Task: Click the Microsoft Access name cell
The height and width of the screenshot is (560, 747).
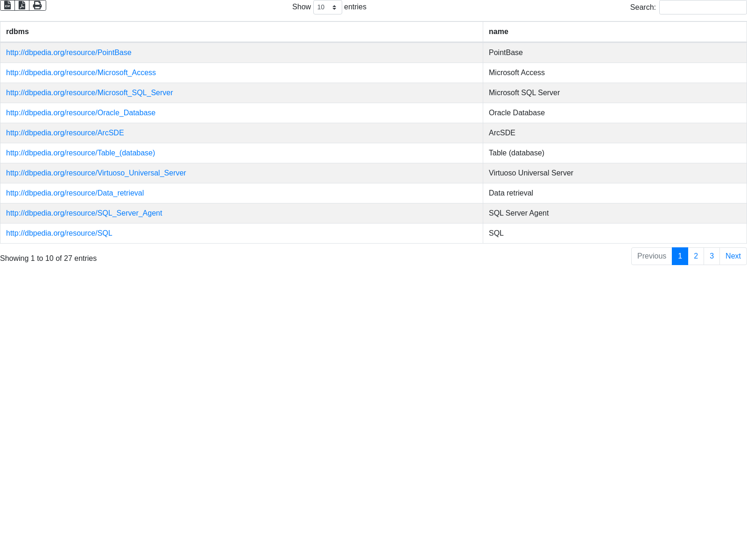Action: click(x=614, y=73)
